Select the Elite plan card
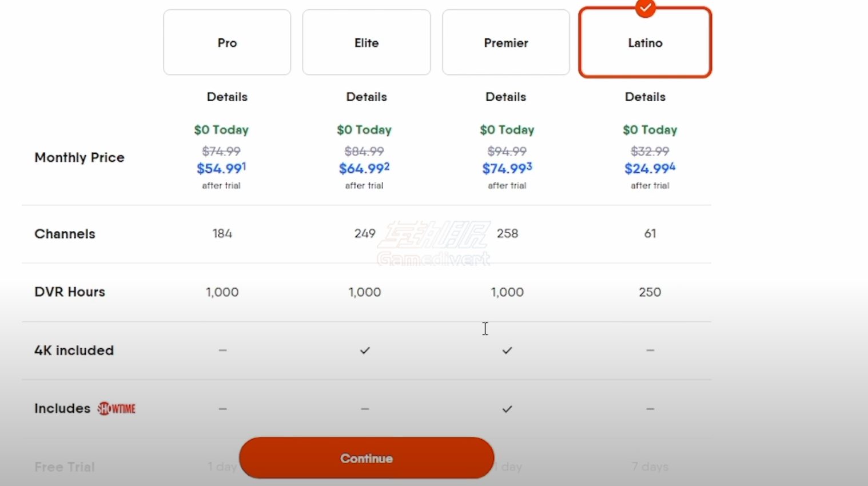Screen dimensions: 868x486 coord(367,42)
